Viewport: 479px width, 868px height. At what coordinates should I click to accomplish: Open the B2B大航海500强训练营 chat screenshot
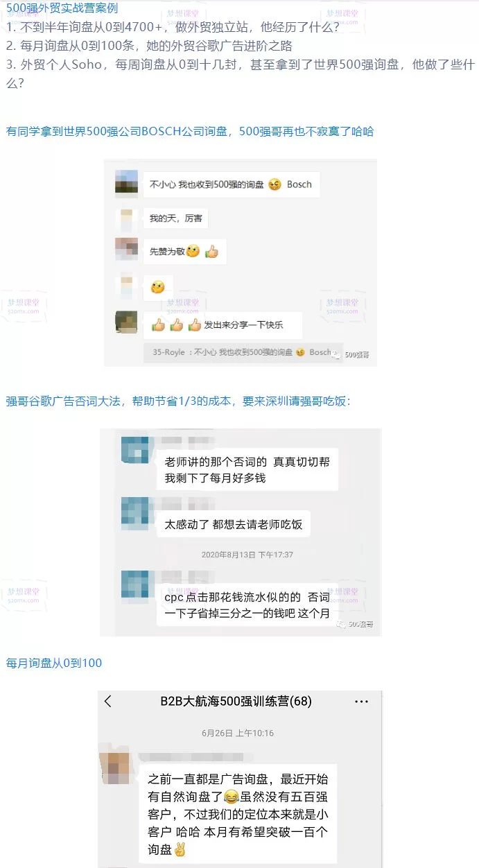(x=240, y=779)
